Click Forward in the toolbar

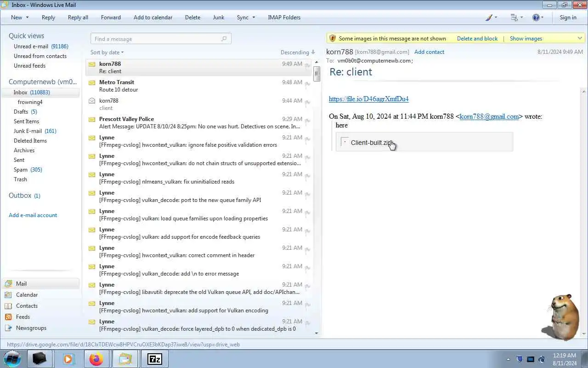[x=111, y=17]
